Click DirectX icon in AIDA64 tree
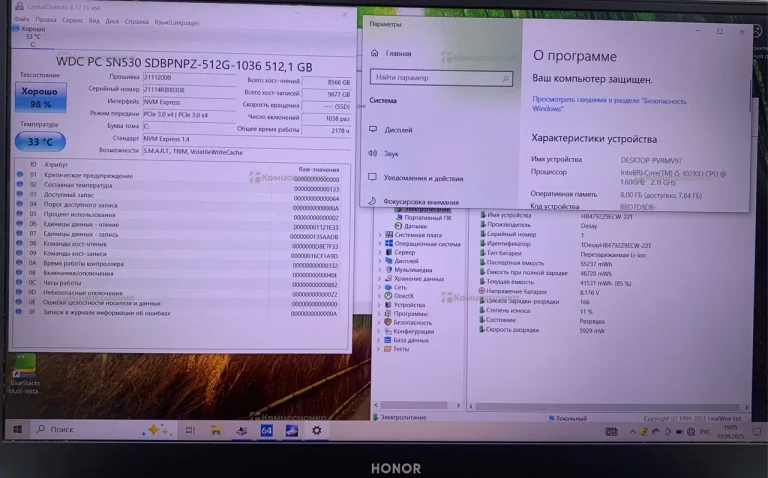The height and width of the screenshot is (478, 768). click(388, 296)
